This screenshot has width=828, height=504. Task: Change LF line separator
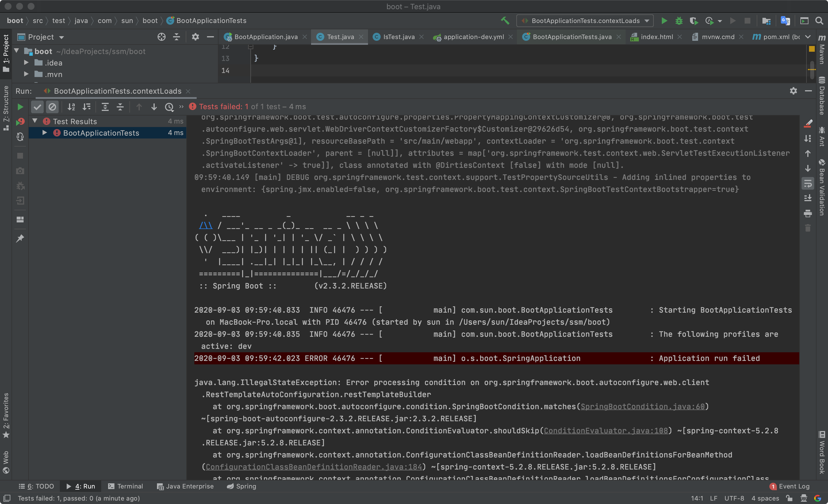pyautogui.click(x=714, y=498)
